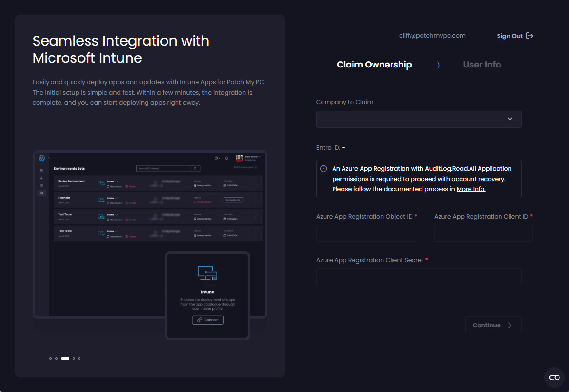Select the Claim Ownership step tab

374,65
